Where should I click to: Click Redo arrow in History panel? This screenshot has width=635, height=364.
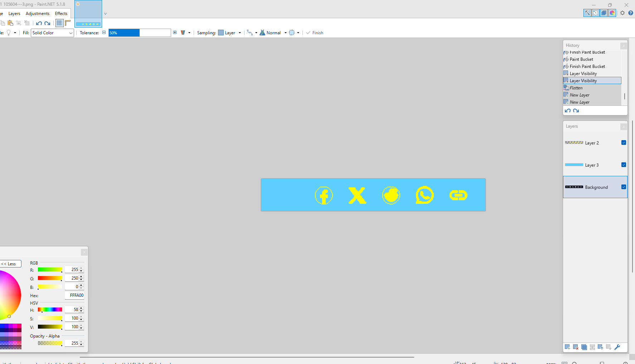(x=576, y=111)
